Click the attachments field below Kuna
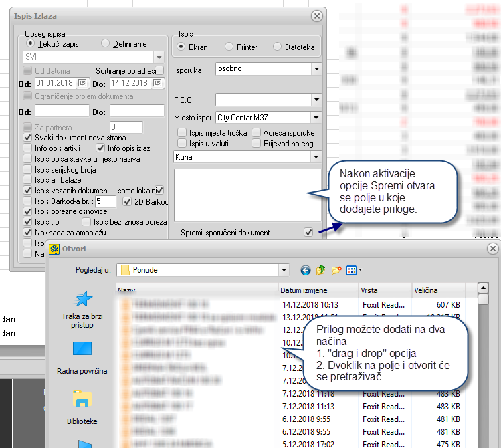The image size is (501, 448). [x=246, y=195]
